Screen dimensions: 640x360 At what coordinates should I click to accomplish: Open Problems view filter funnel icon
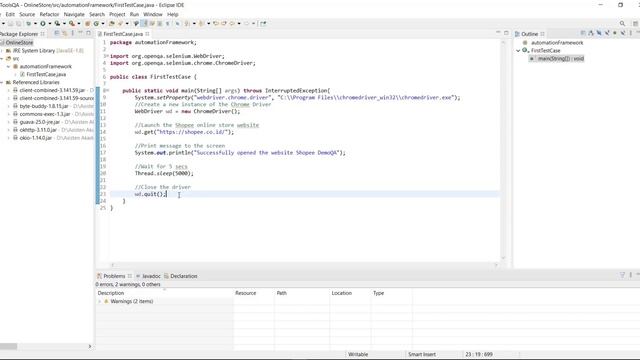pyautogui.click(x=622, y=275)
